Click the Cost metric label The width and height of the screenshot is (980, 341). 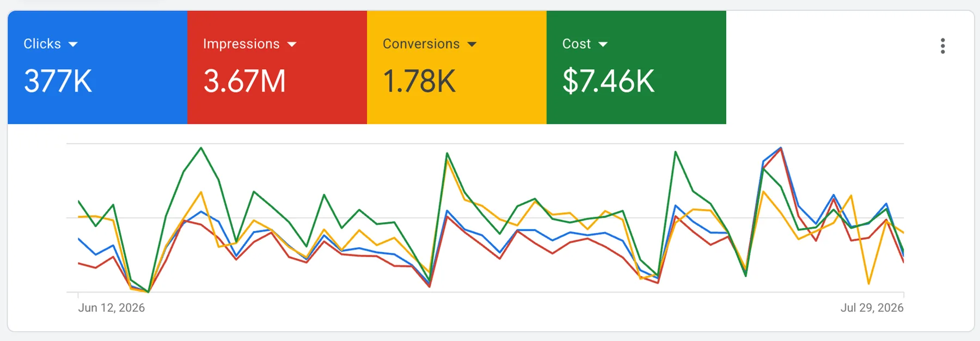(576, 44)
